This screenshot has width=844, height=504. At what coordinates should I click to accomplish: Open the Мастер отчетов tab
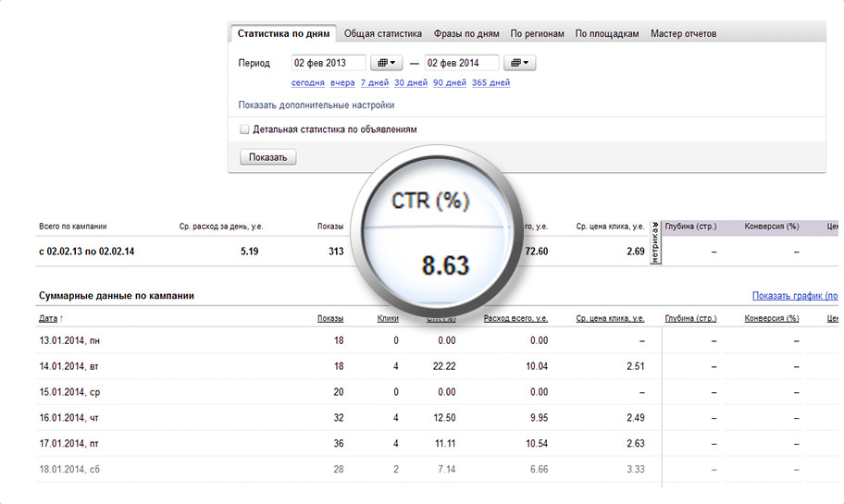[x=684, y=33]
